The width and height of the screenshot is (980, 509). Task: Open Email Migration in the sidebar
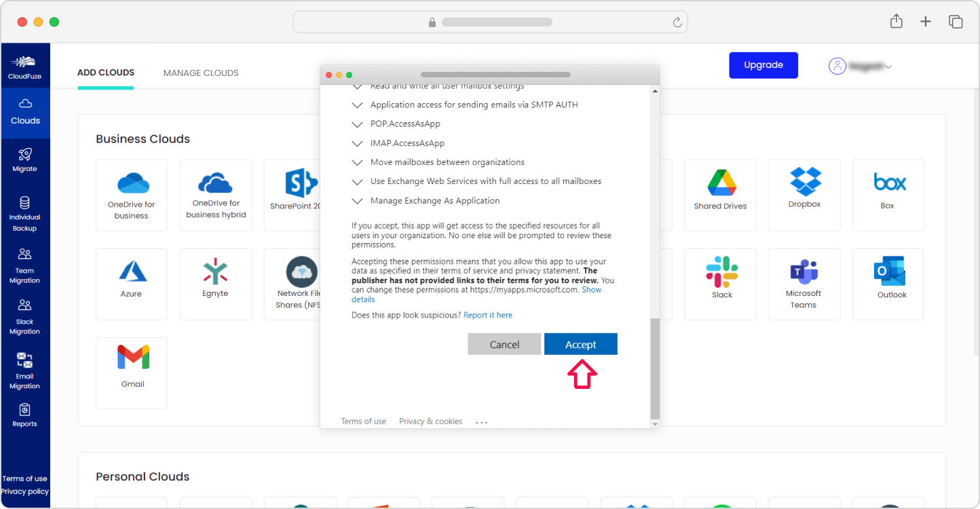[25, 371]
